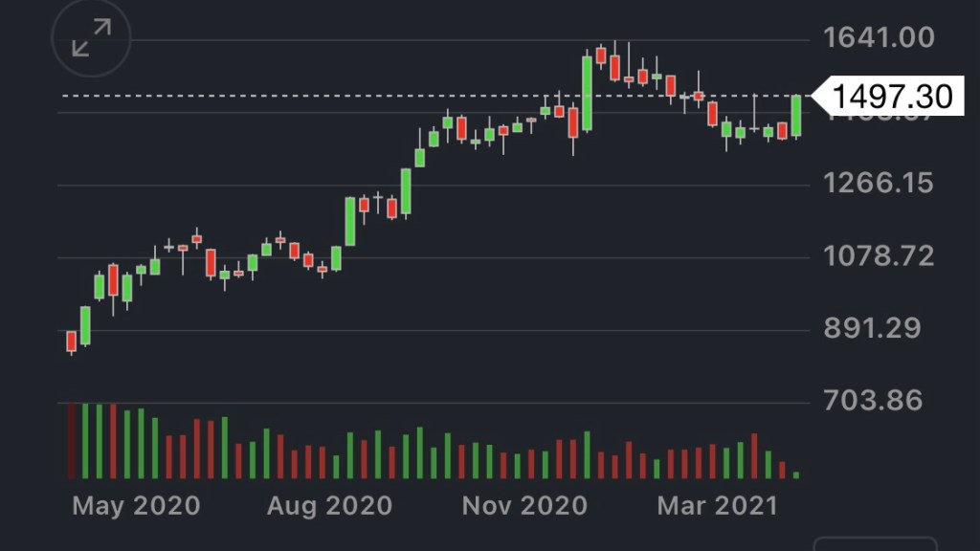Click the pointer arrow of the price tag
The height and width of the screenshot is (551, 980).
tap(818, 96)
